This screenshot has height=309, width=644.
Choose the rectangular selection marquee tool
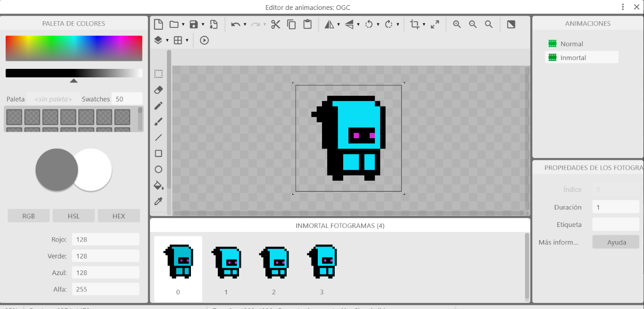pos(158,74)
